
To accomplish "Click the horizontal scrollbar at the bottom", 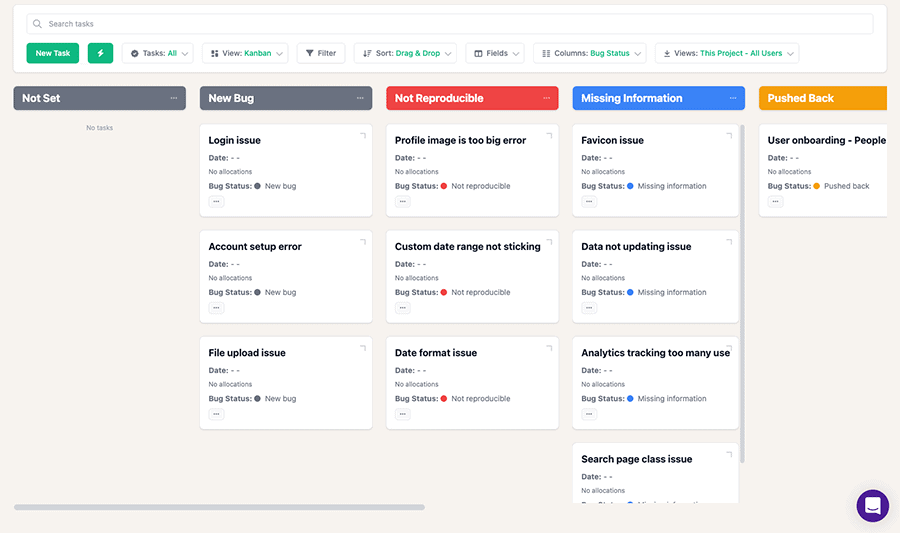I will click(219, 507).
